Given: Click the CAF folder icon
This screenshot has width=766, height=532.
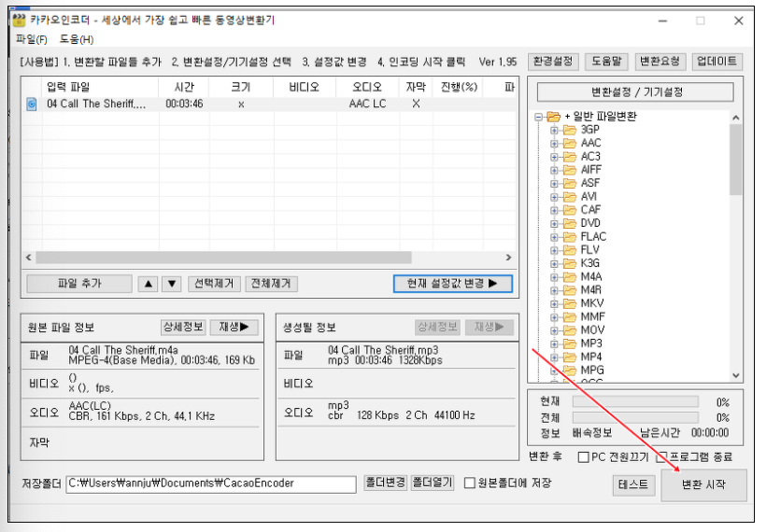Looking at the screenshot, I should click(569, 210).
